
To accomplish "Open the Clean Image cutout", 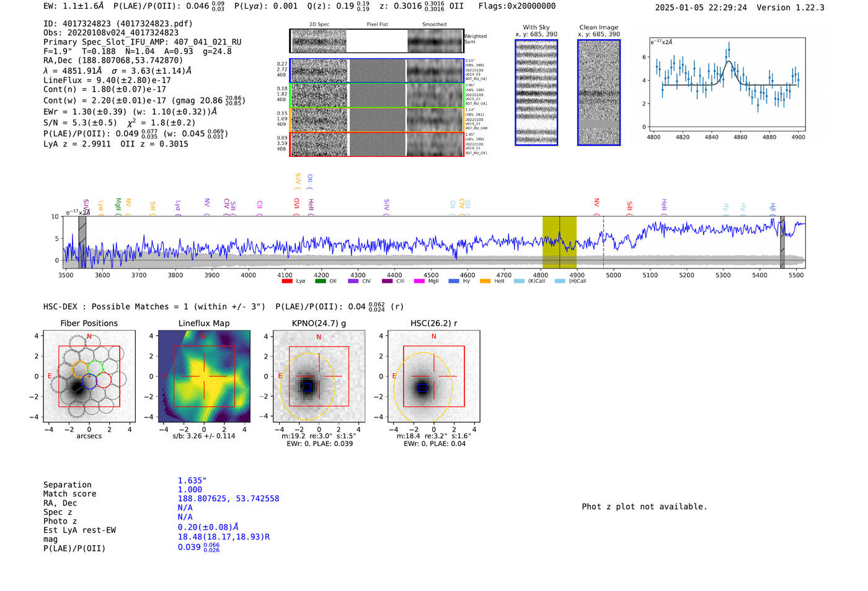I will point(598,92).
